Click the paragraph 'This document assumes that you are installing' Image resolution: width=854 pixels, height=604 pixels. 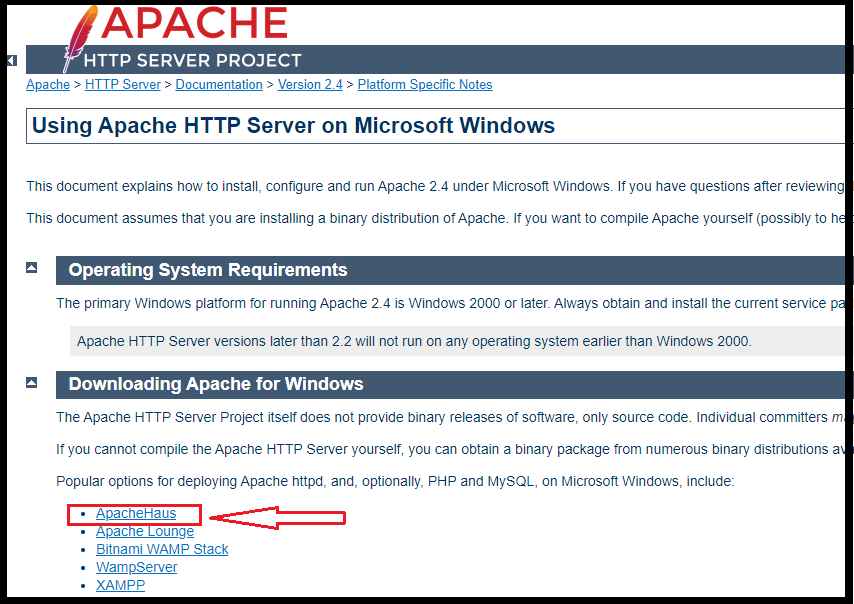(436, 218)
